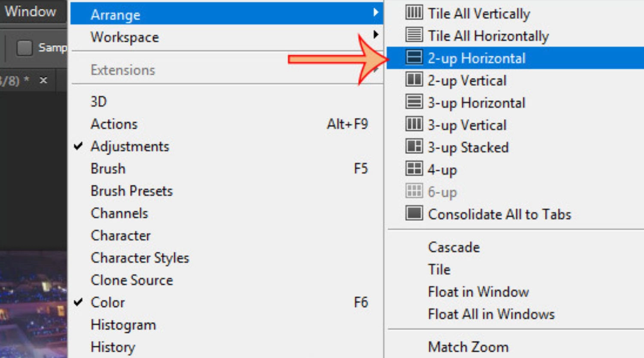Toggle the Sample checkbox in options bar
The height and width of the screenshot is (358, 644).
pos(24,48)
